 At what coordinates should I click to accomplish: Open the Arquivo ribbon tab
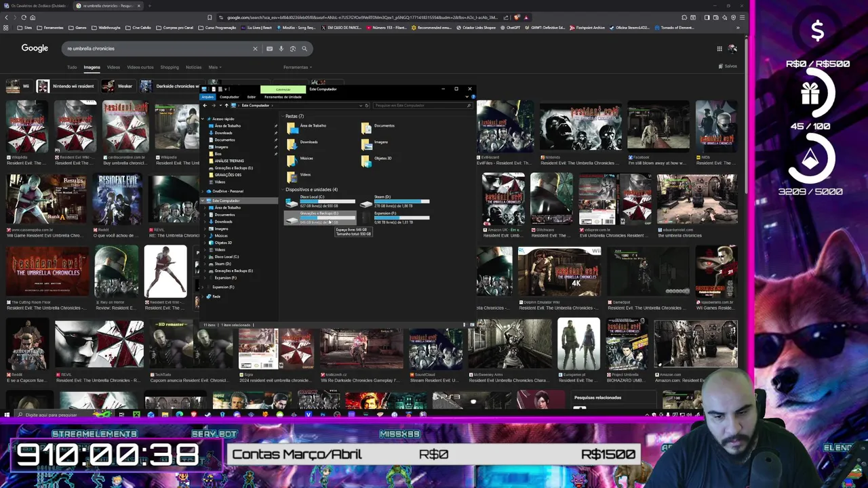click(208, 97)
